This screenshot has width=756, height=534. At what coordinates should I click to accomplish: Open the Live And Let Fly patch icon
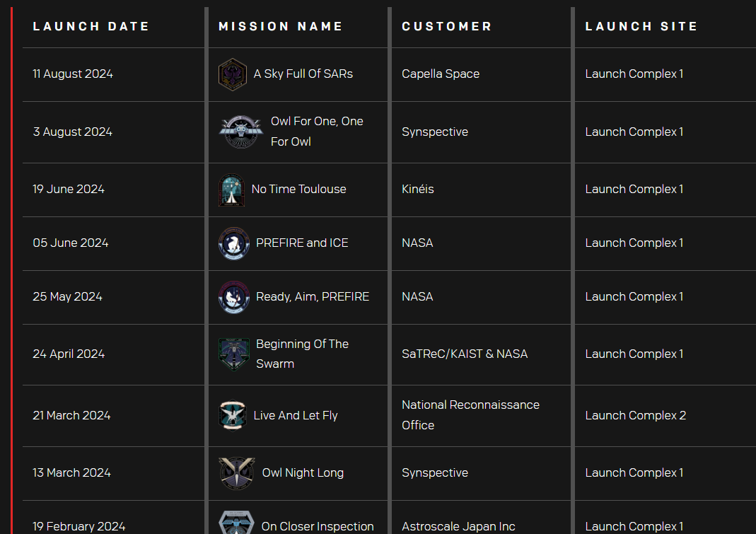click(232, 416)
